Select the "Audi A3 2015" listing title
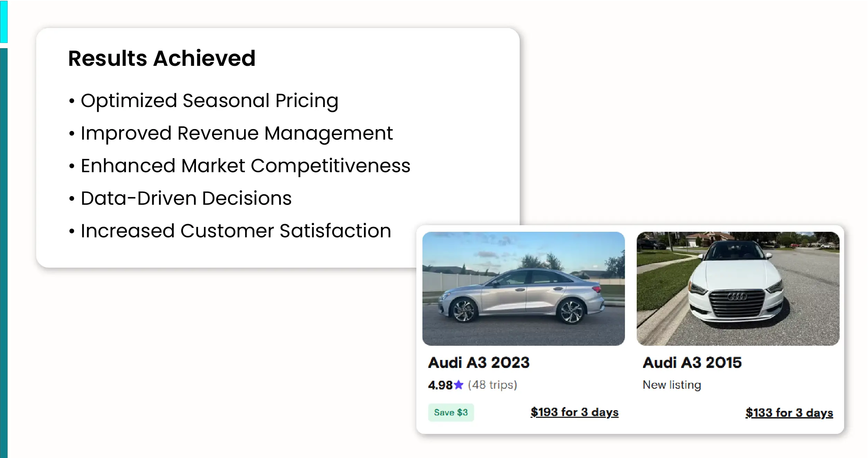868x458 pixels. 692,363
